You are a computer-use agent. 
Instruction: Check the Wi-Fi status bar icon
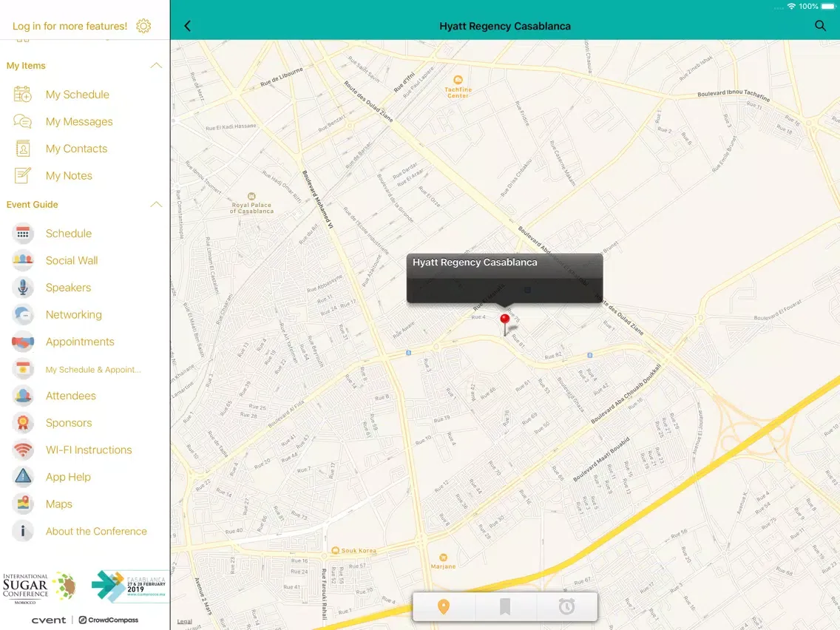(x=791, y=7)
